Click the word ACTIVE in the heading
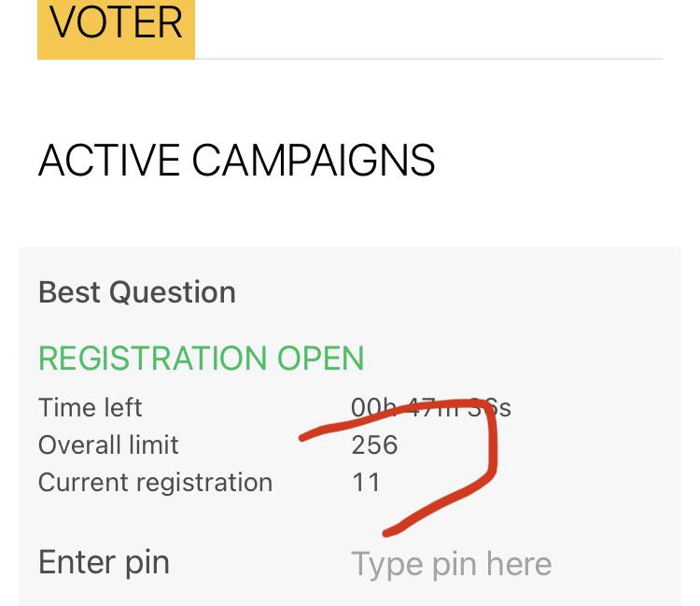The image size is (700, 606). pos(109,161)
